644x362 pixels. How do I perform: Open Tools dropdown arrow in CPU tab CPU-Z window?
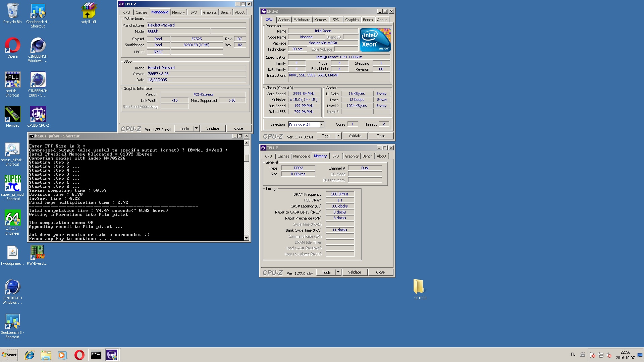[338, 136]
